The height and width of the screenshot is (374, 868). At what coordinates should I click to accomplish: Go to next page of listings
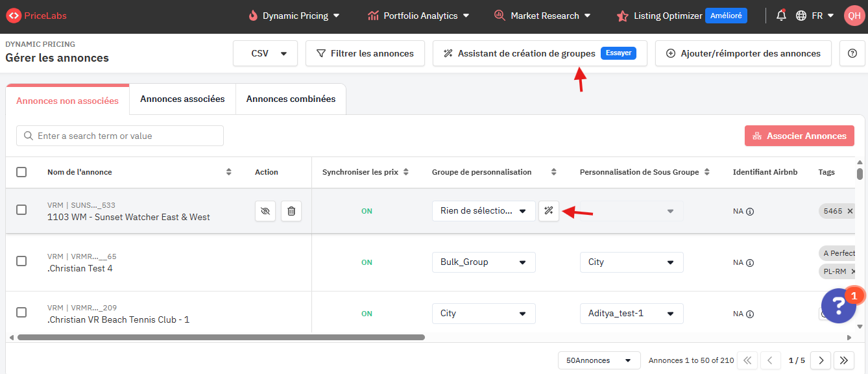[821, 360]
